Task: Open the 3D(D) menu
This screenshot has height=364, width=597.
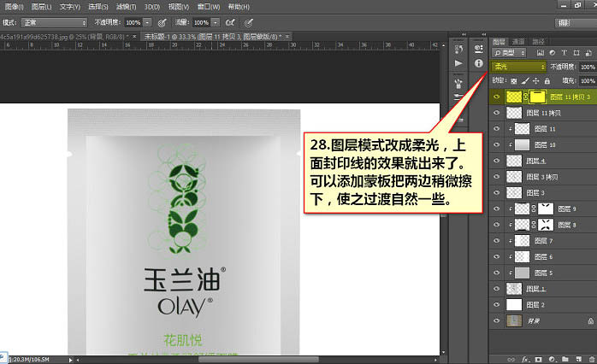Action: coord(152,7)
